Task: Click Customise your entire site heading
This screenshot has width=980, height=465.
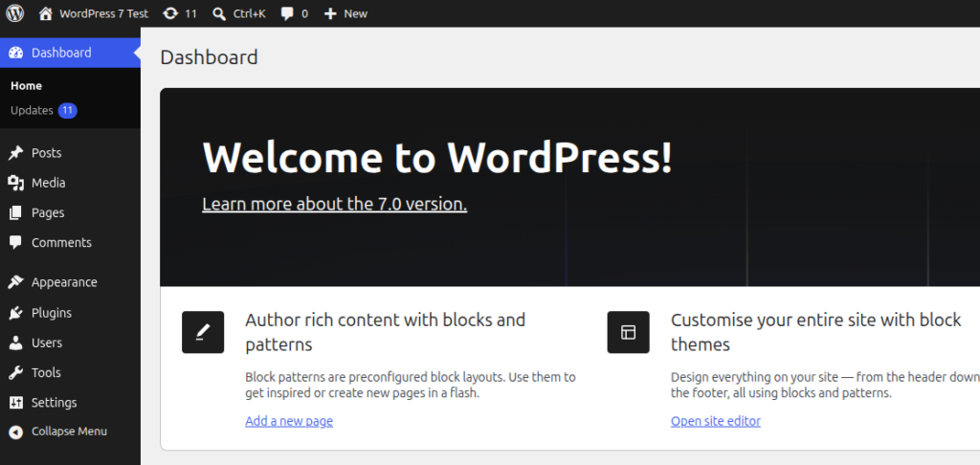Action: point(816,333)
